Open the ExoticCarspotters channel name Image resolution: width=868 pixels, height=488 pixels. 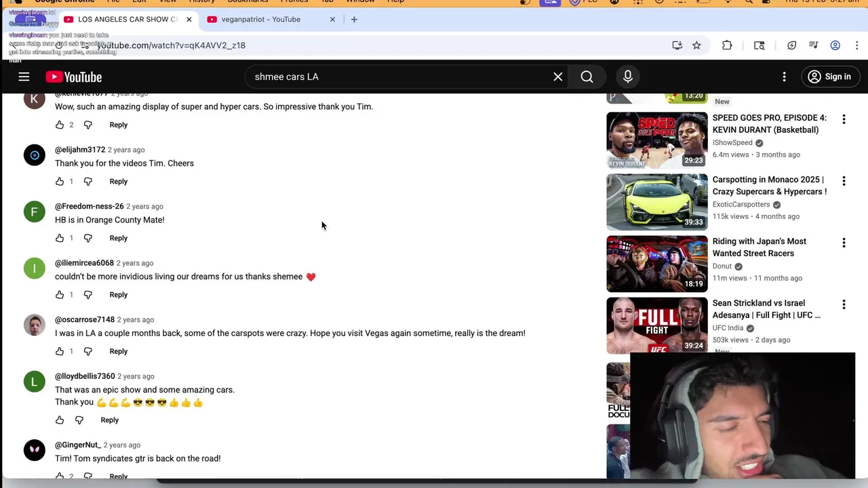pos(741,204)
